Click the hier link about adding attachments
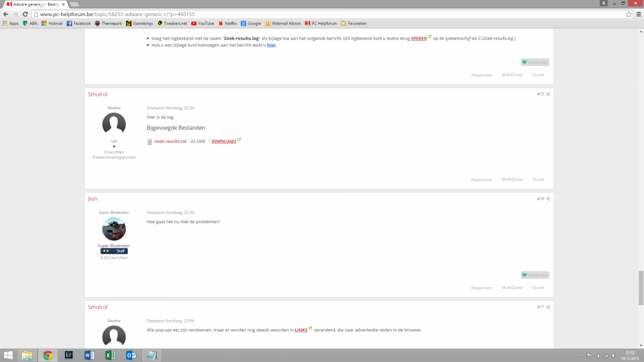This screenshot has width=644, height=362. tap(272, 45)
